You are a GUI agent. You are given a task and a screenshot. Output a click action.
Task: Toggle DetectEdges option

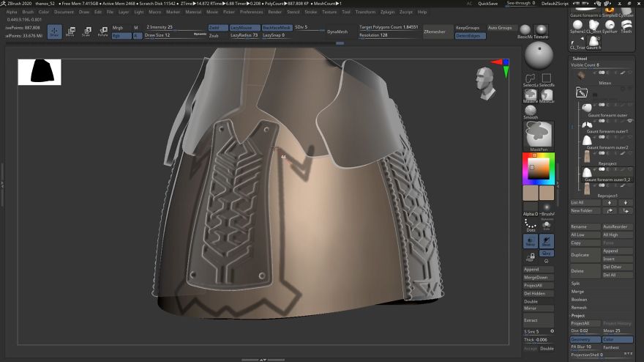(471, 36)
